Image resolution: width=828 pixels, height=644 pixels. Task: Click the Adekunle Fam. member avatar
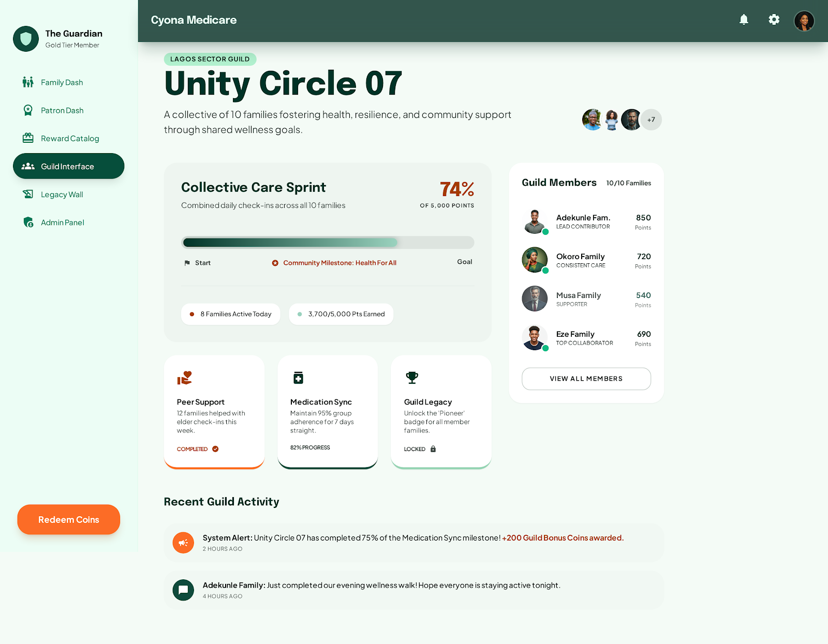[535, 221]
